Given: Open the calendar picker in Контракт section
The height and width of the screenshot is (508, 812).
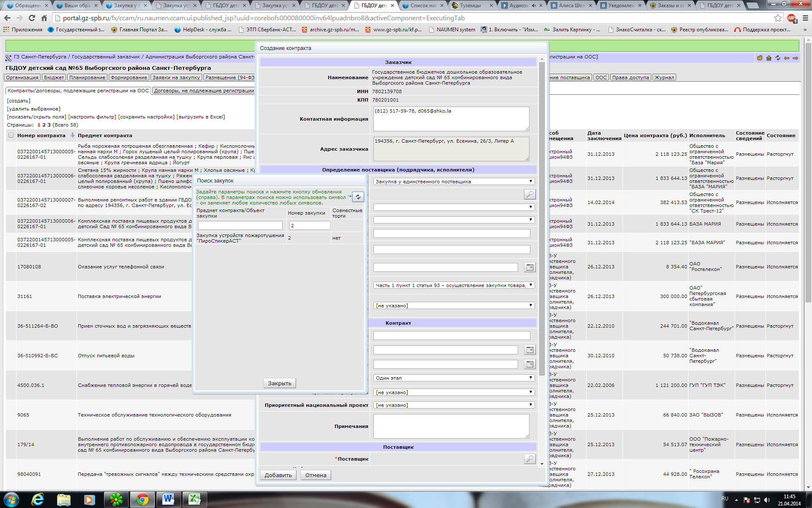Looking at the screenshot, I should point(529,350).
